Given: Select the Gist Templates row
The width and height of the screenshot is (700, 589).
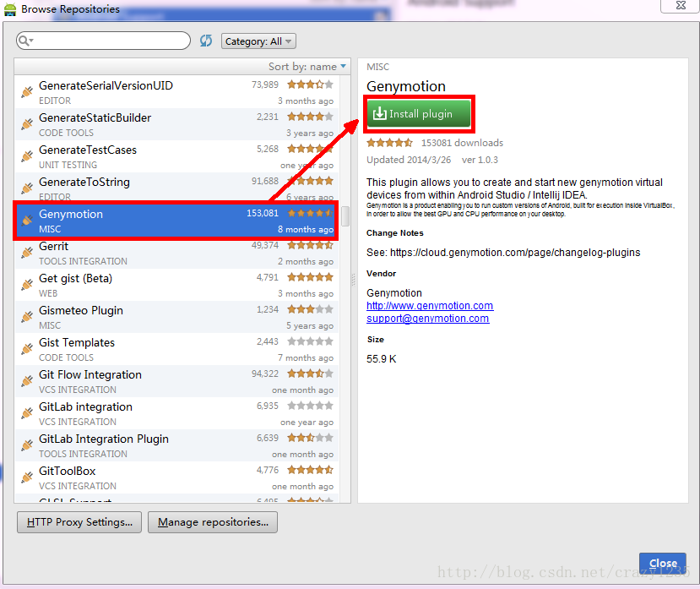Looking at the screenshot, I should [x=177, y=349].
